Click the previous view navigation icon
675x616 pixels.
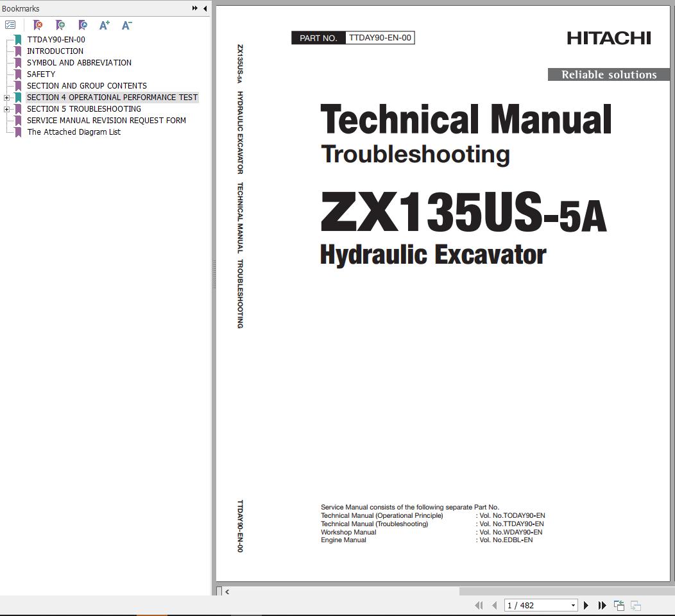coord(619,605)
